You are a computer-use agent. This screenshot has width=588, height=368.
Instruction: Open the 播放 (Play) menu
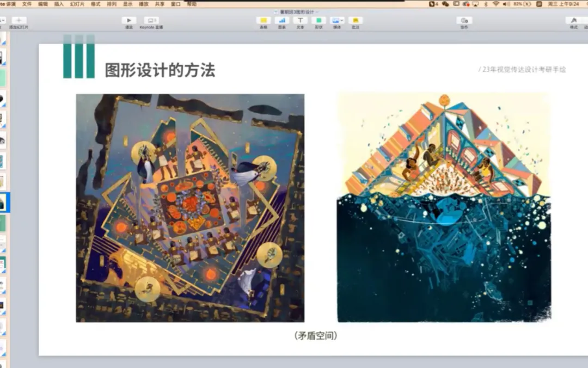click(x=144, y=4)
